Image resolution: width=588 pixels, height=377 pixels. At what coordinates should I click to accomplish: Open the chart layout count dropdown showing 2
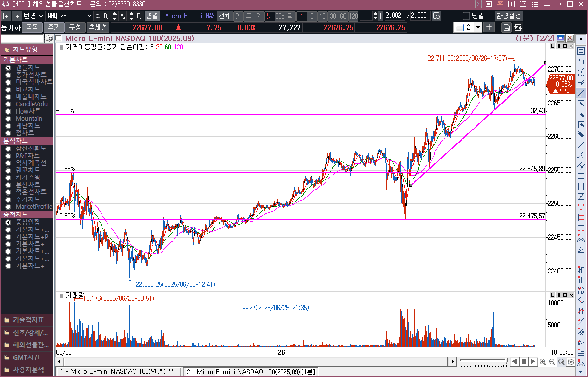[x=478, y=27]
